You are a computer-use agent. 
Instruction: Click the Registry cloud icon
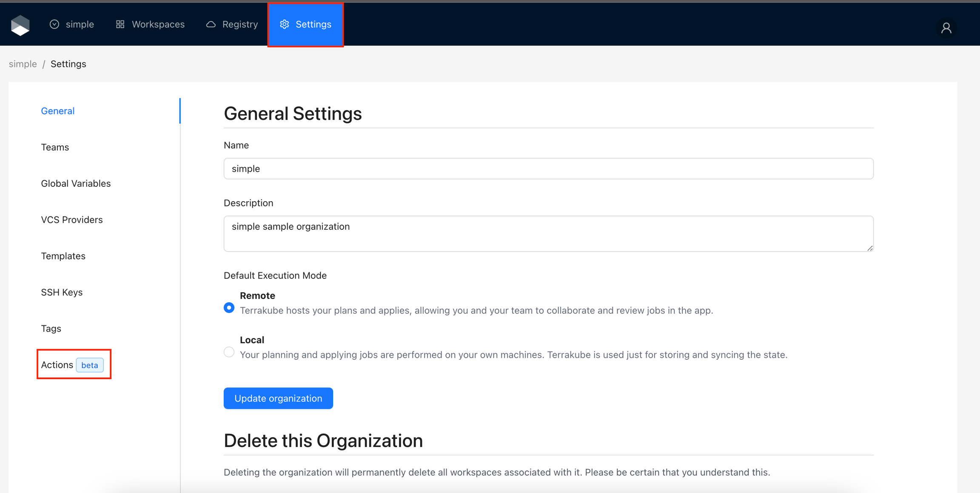[x=211, y=25]
